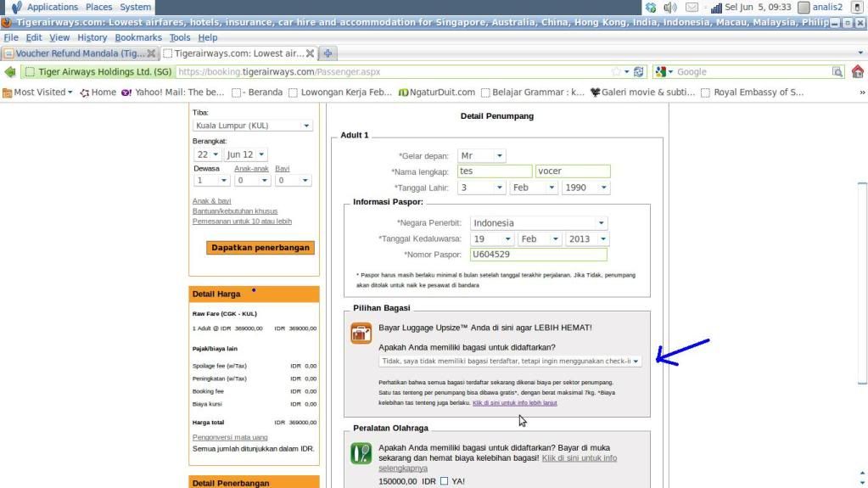This screenshot has height=488, width=868.
Task: Open the Google search engine selector icon
Action: pos(664,72)
